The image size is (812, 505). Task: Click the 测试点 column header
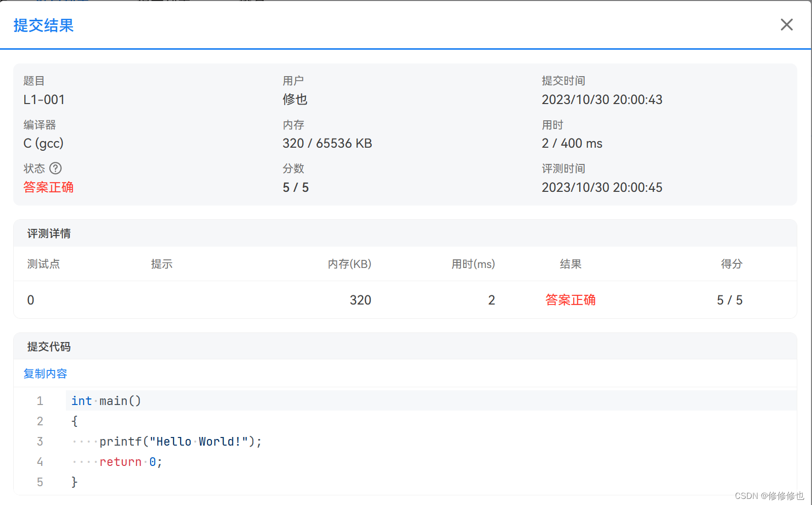(43, 264)
